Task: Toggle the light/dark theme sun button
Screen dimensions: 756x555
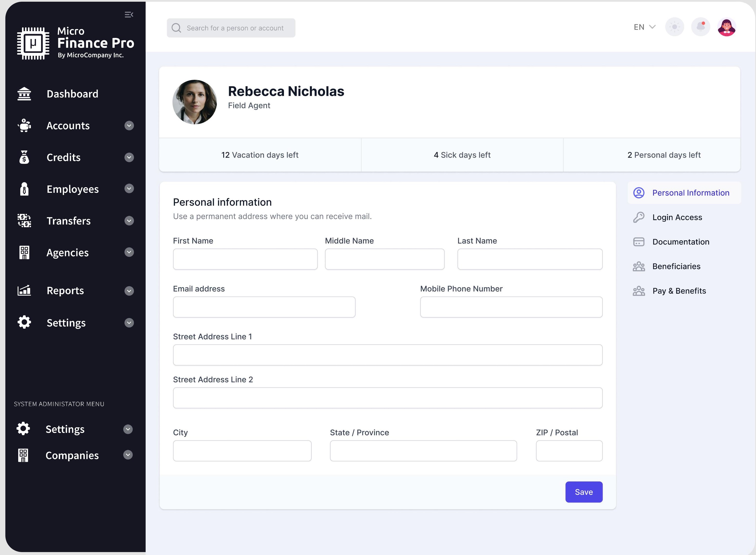Action: coord(674,27)
